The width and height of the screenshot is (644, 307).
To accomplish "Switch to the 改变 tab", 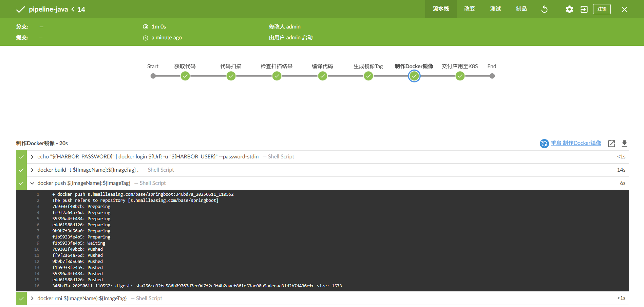I will 469,9.
